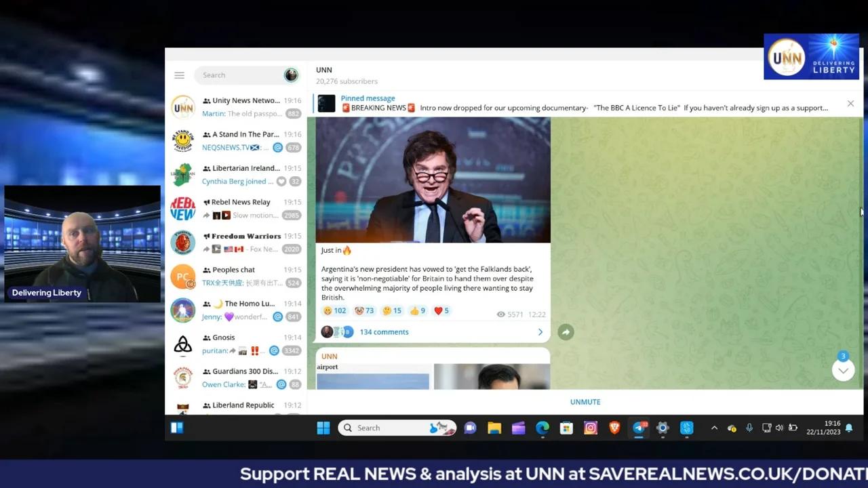Open the Rebel News Relay channel

237,209
